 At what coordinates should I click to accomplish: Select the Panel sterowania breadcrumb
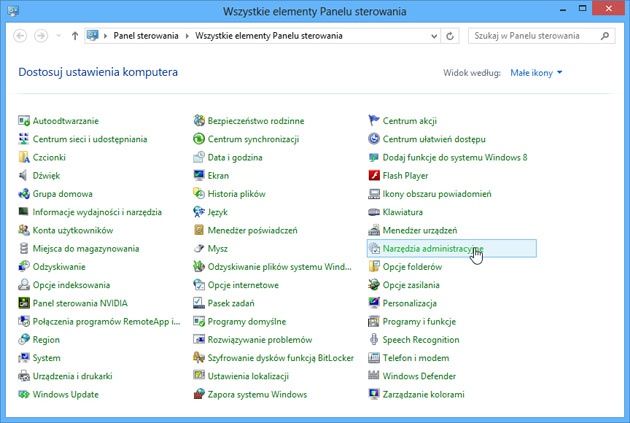point(146,36)
